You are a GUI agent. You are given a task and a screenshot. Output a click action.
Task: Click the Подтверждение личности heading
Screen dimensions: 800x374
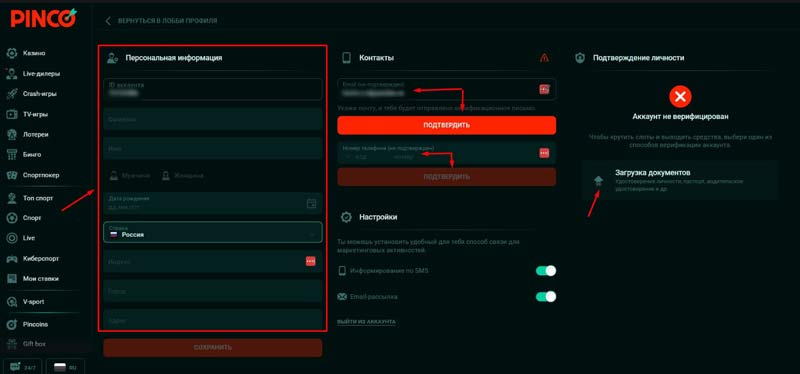tap(638, 58)
